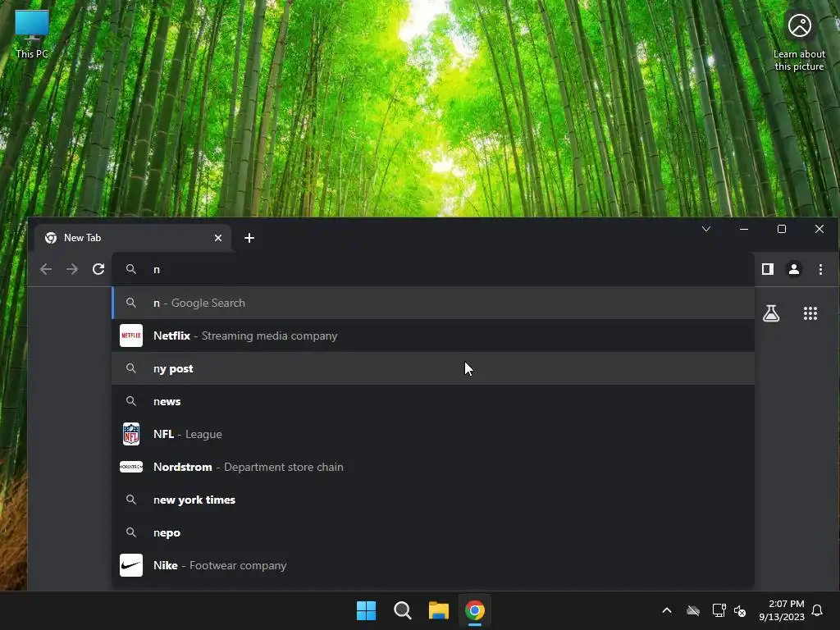Viewport: 840px width, 630px height.
Task: Select the New Tab tab
Action: click(132, 238)
